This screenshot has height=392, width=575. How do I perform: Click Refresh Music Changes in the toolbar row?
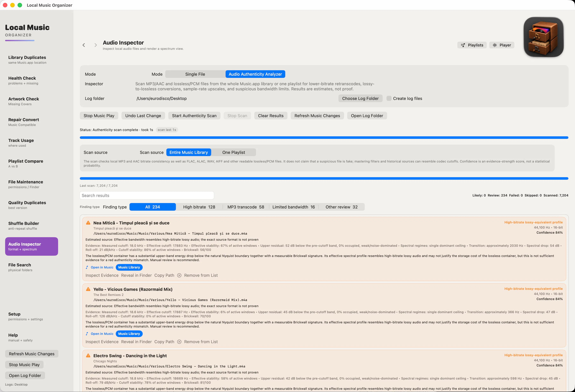(317, 116)
